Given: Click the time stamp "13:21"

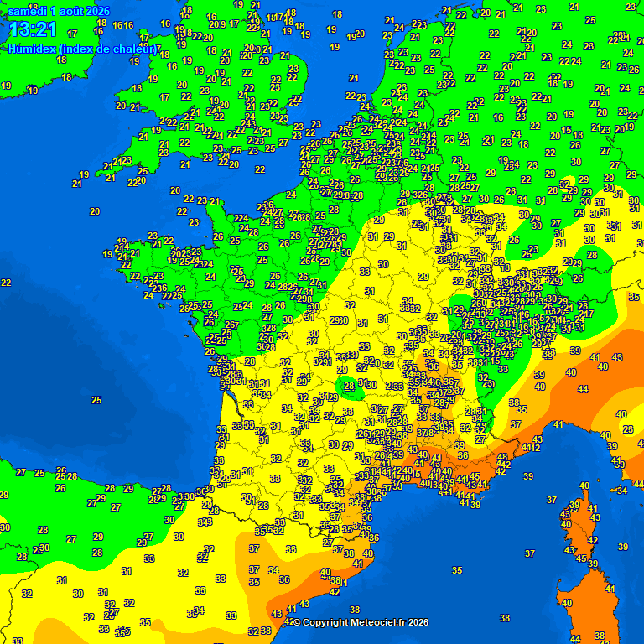Looking at the screenshot, I should (33, 29).
